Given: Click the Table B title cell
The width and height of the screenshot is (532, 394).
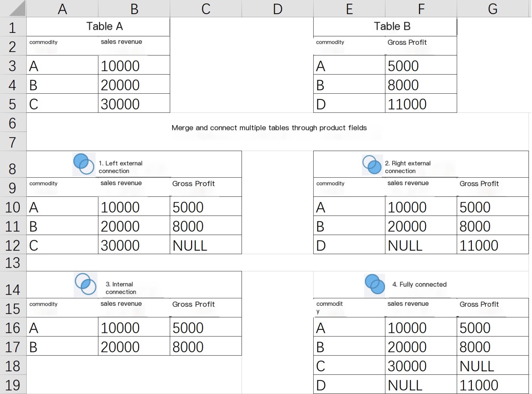Looking at the screenshot, I should coord(392,26).
